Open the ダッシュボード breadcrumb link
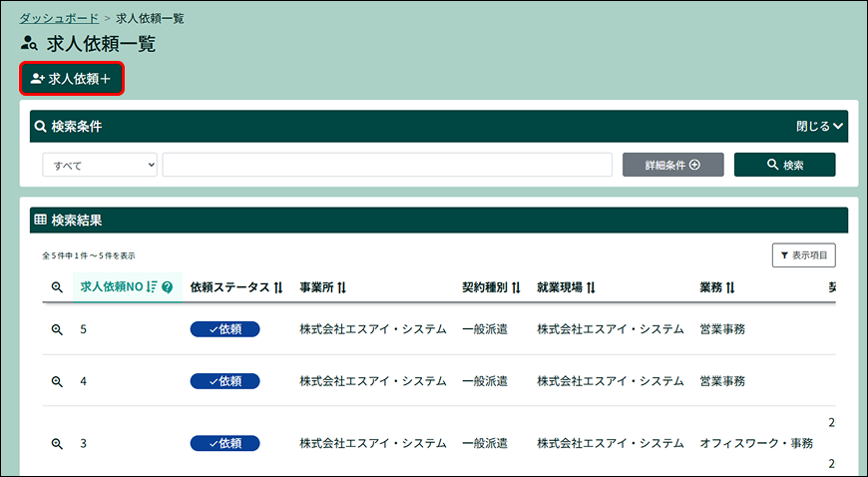Screen dimensions: 868x477 pyautogui.click(x=59, y=18)
